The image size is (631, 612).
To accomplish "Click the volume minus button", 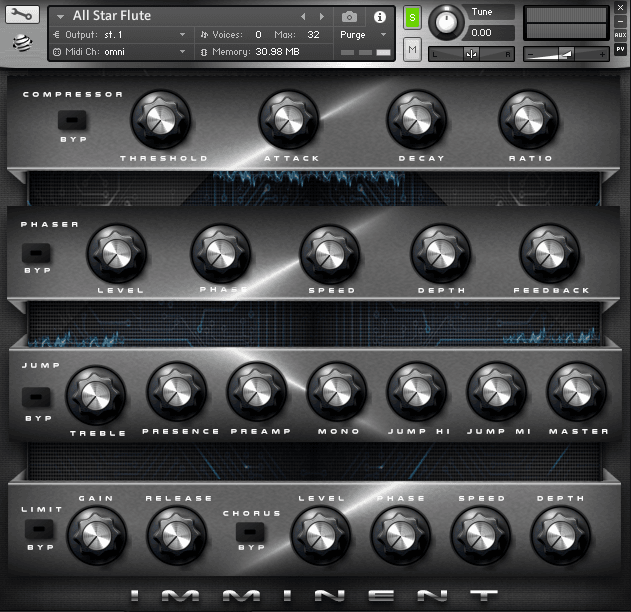I will 531,54.
